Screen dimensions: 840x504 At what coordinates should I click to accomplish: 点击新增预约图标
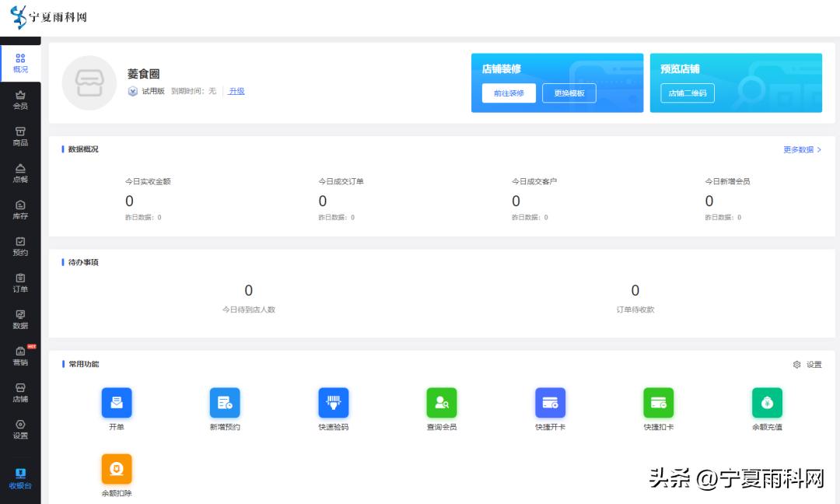225,402
